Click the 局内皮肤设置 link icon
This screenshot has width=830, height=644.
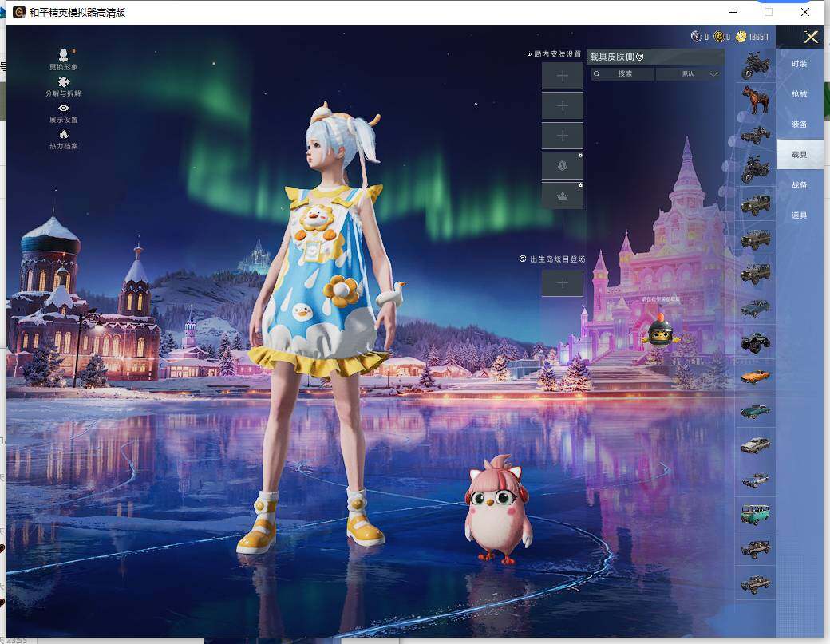pyautogui.click(x=529, y=54)
